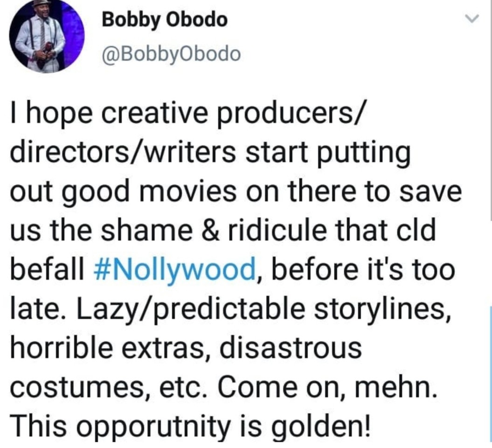
Task: Open the @BobbyObodo handle link
Action: (171, 54)
